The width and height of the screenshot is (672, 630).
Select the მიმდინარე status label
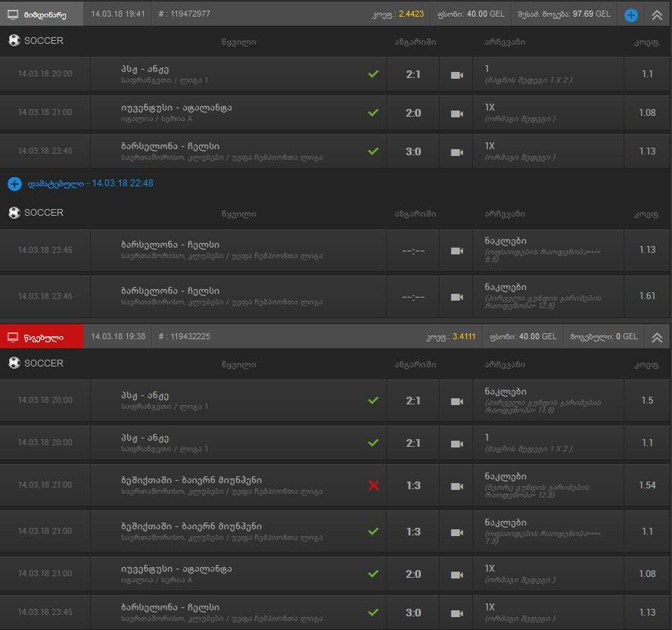coord(45,15)
